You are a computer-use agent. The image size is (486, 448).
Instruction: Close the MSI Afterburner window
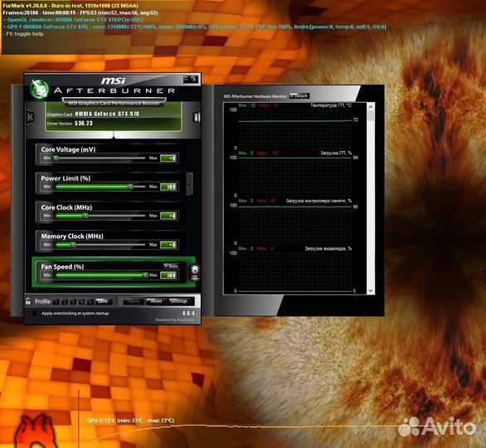click(x=194, y=79)
